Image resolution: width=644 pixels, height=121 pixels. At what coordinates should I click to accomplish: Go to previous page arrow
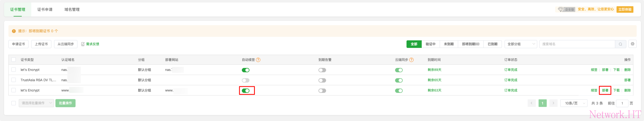[x=532, y=103]
